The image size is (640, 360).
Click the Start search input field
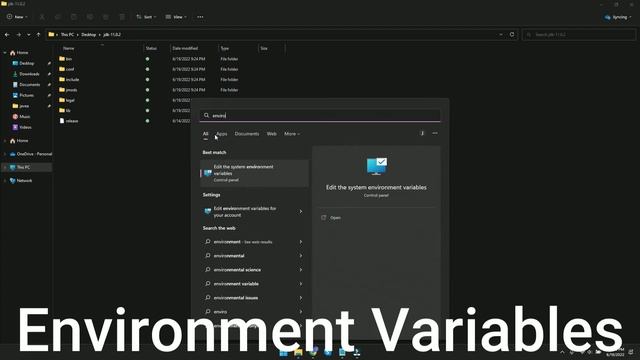(x=320, y=116)
